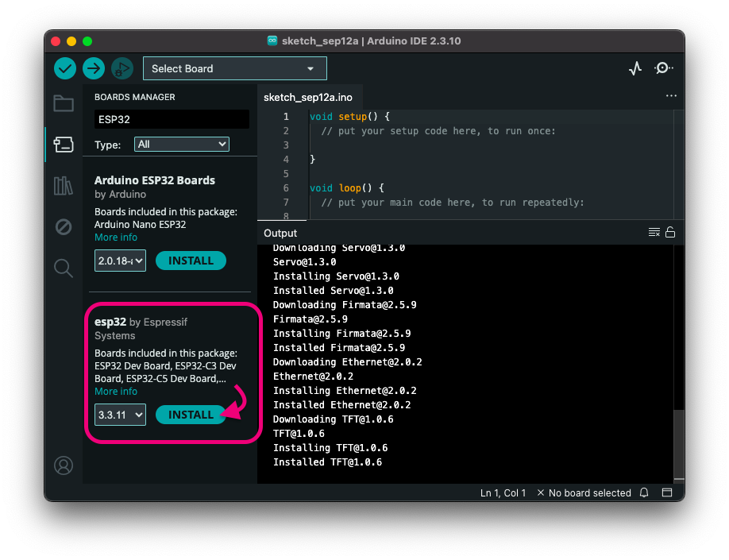This screenshot has height=560, width=729.
Task: Open the Type filter dropdown
Action: click(182, 145)
